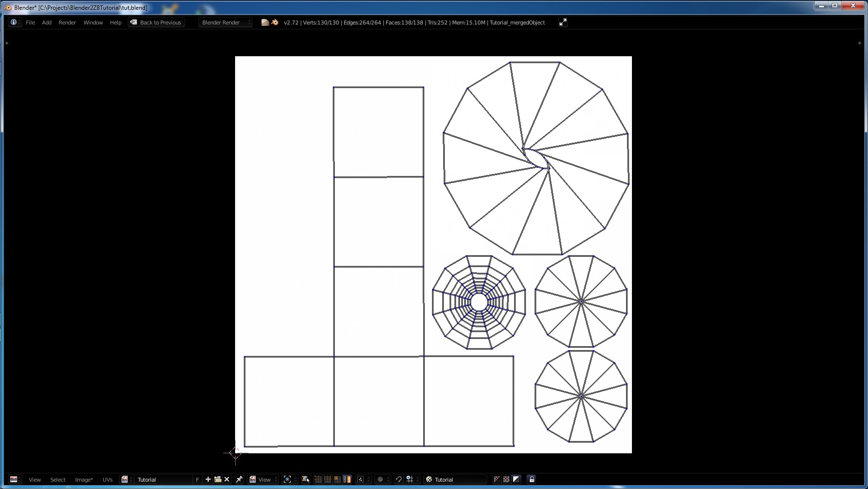The height and width of the screenshot is (489, 868).
Task: Toggle fake user F button
Action: tap(197, 480)
